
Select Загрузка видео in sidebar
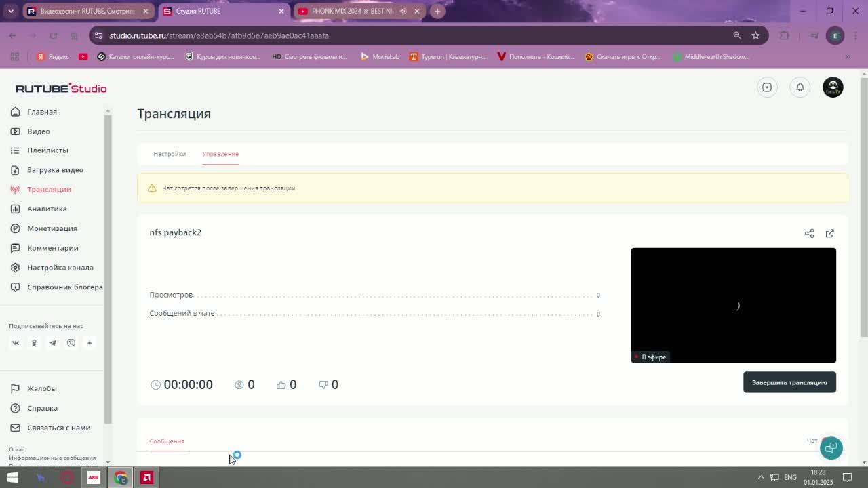[55, 170]
